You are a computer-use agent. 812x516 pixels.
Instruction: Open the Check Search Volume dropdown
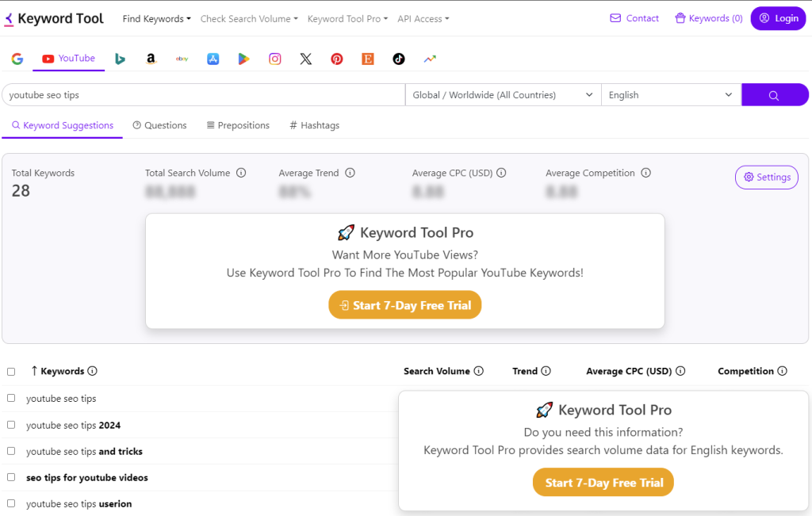249,19
